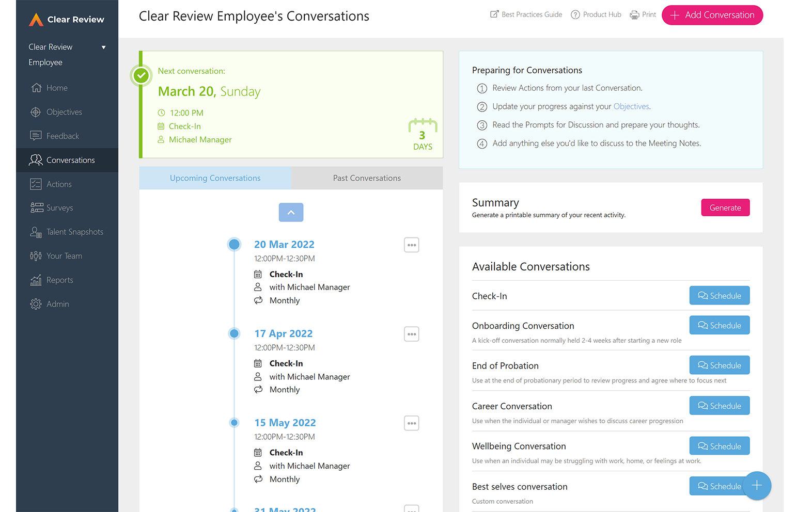
Task: Click the Summary section heading
Action: coord(495,203)
